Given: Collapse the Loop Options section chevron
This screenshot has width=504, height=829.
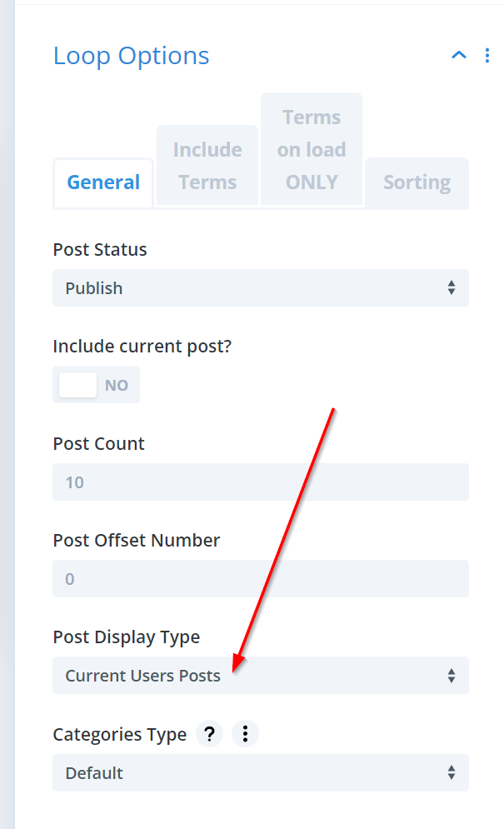Looking at the screenshot, I should click(x=458, y=56).
